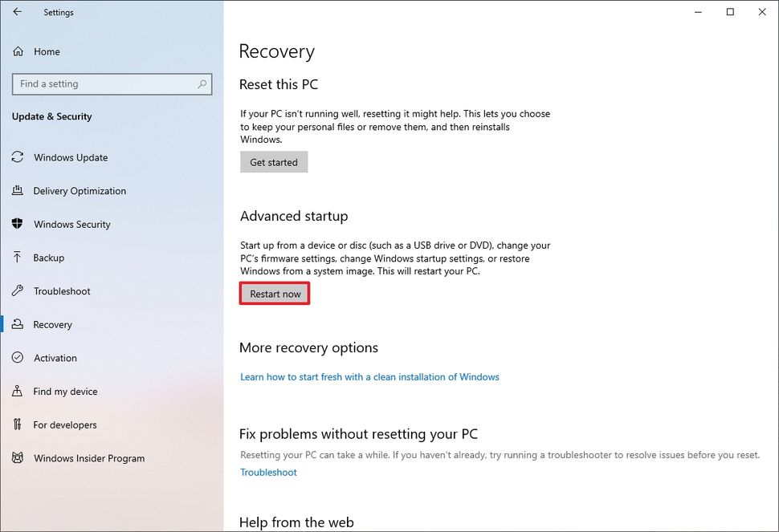The image size is (779, 532).
Task: Click the back arrow at top left
Action: pos(18,12)
